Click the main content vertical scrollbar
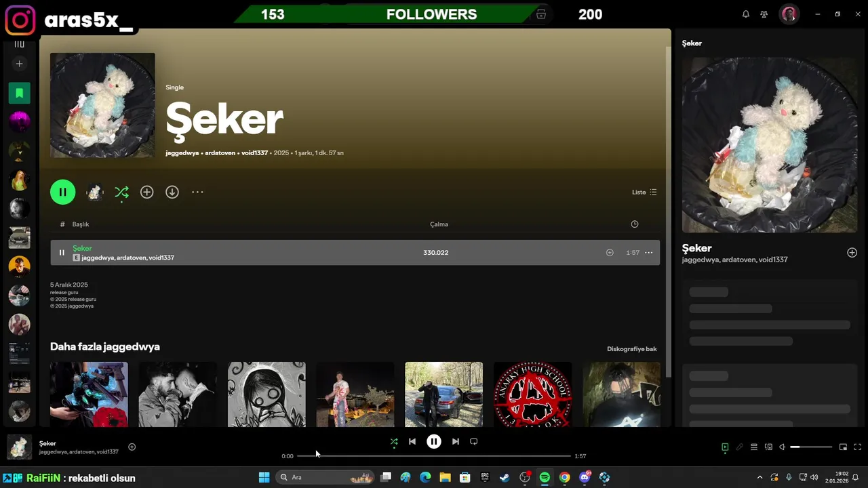The width and height of the screenshot is (868, 488). click(668, 210)
